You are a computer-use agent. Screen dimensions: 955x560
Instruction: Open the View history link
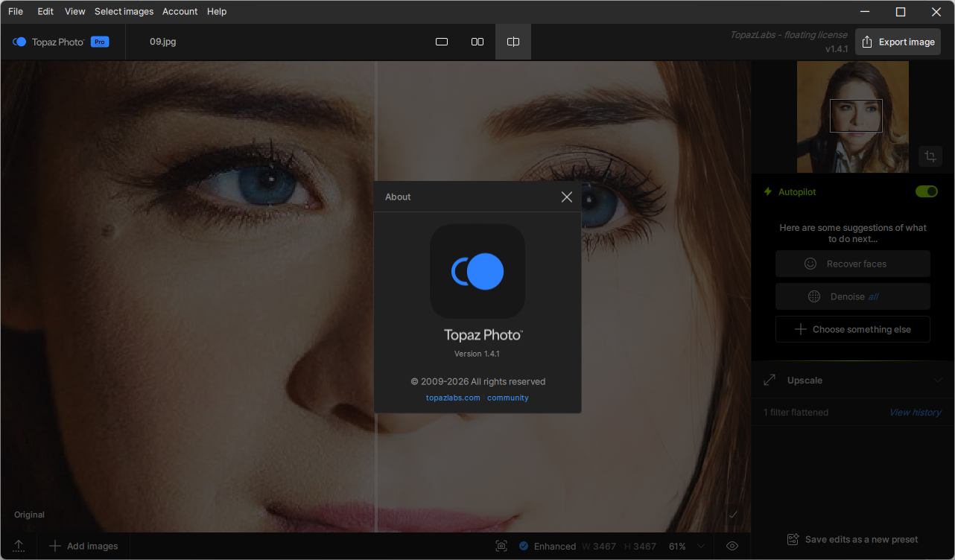click(x=915, y=413)
